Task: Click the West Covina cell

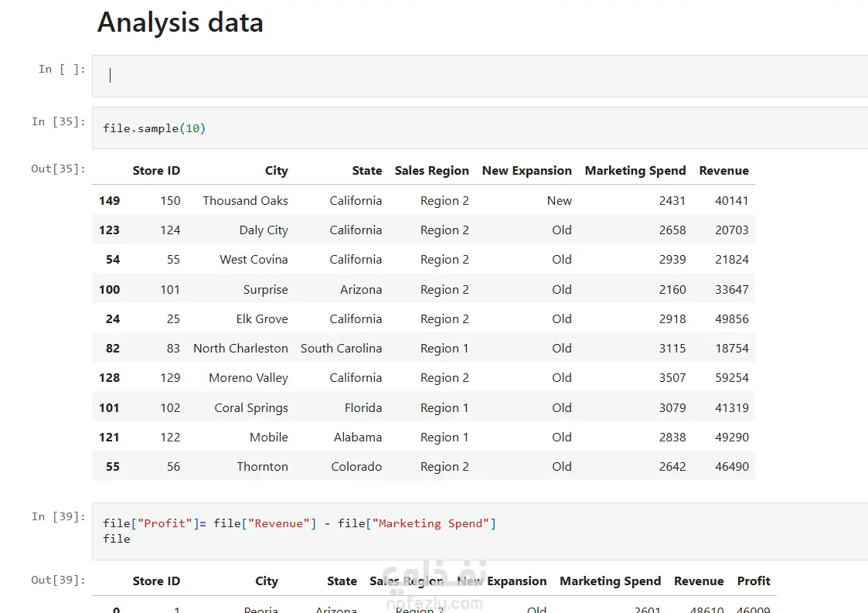Action: tap(254, 259)
